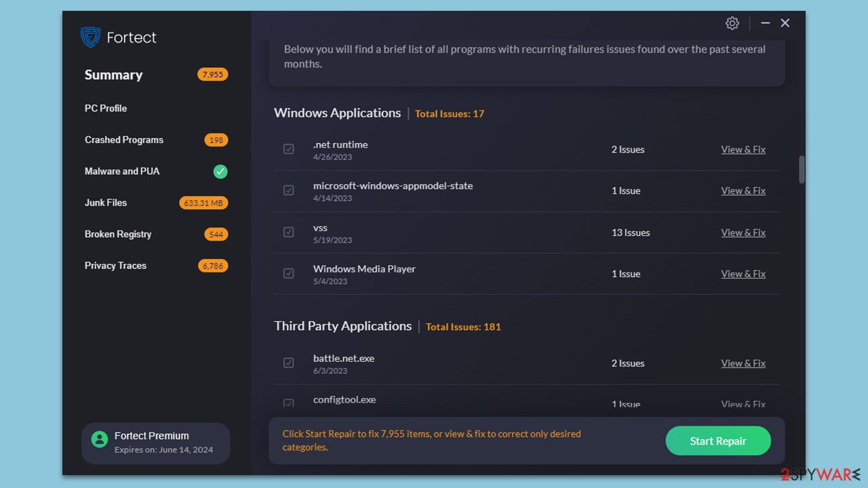Click View & Fix for battle.net.exe

click(743, 363)
